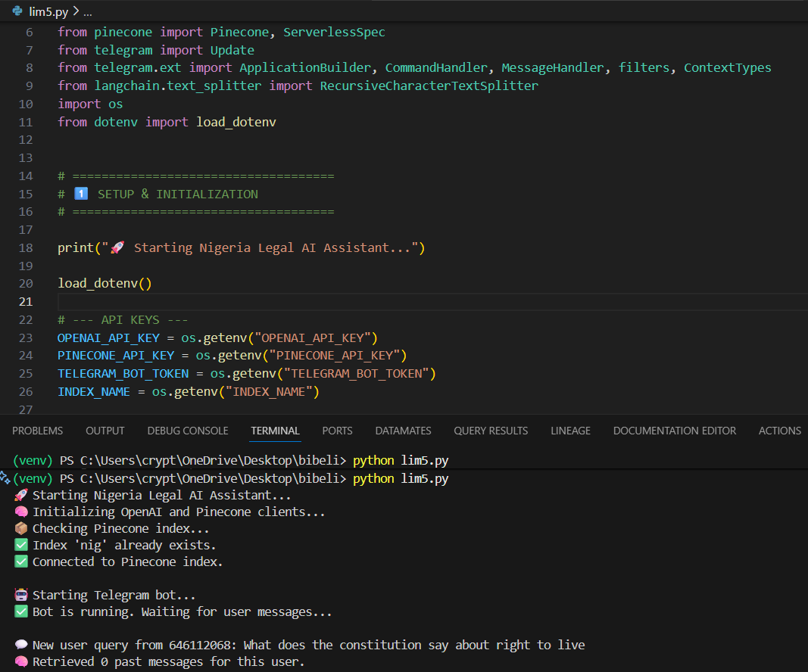Click 'Update' import on line 7
Screen dimensions: 808x672
(232, 50)
